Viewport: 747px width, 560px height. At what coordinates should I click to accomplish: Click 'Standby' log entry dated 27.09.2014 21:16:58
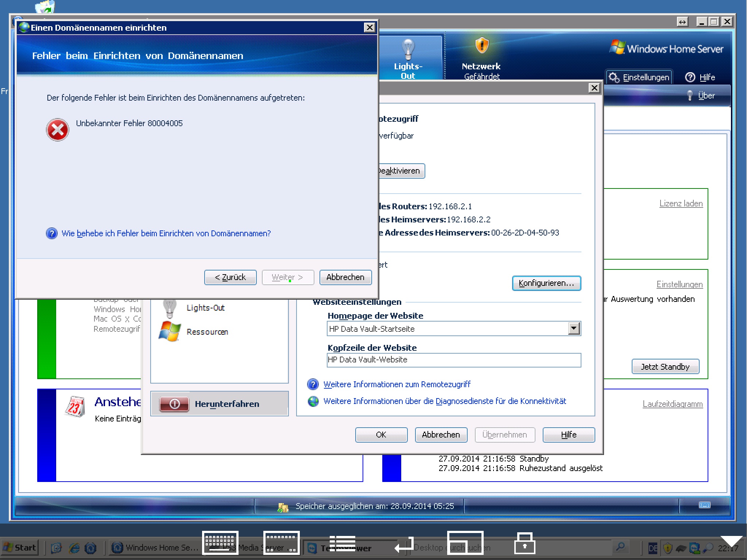[494, 459]
